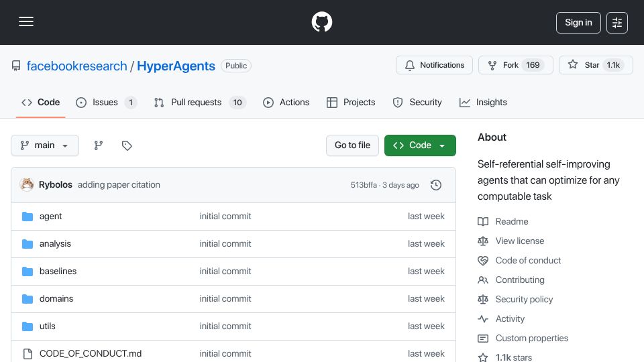644x362 pixels.
Task: Click the heart icon beside Code of conduct
Action: (x=483, y=261)
